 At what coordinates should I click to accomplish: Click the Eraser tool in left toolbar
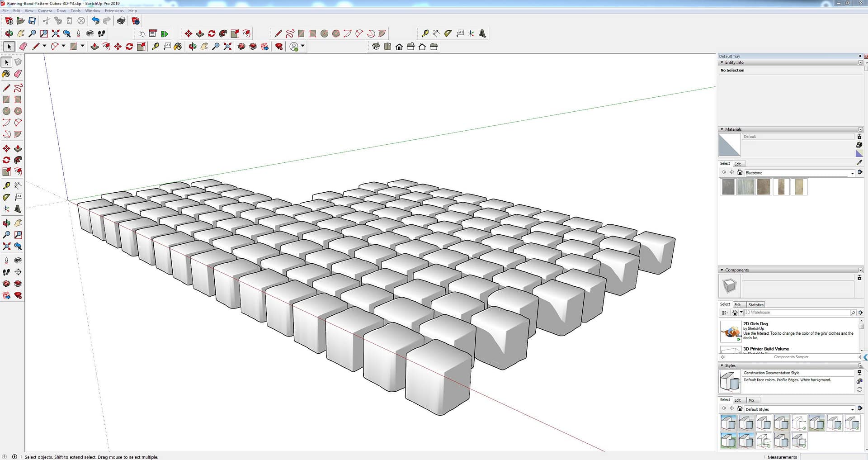18,74
